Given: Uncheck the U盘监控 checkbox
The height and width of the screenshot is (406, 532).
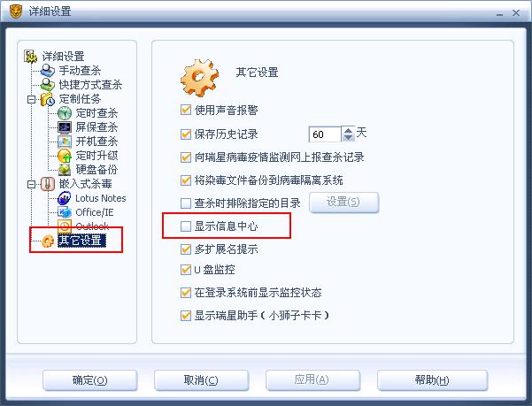Looking at the screenshot, I should pos(186,270).
